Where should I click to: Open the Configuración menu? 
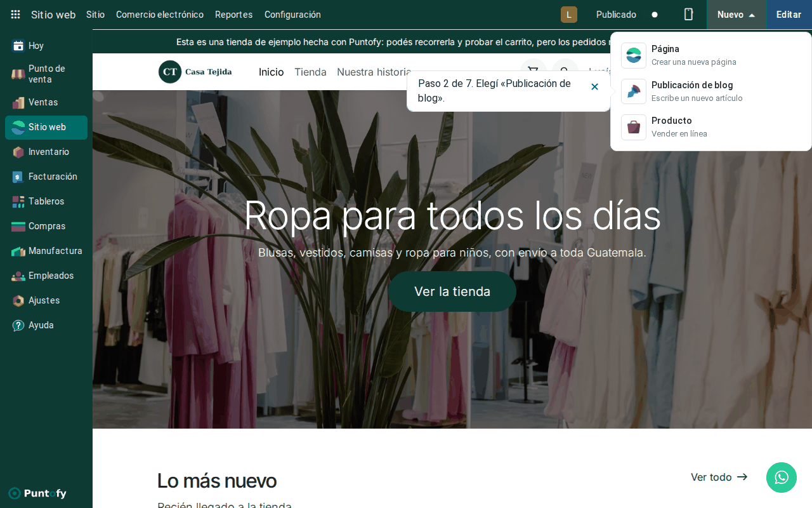pyautogui.click(x=292, y=15)
